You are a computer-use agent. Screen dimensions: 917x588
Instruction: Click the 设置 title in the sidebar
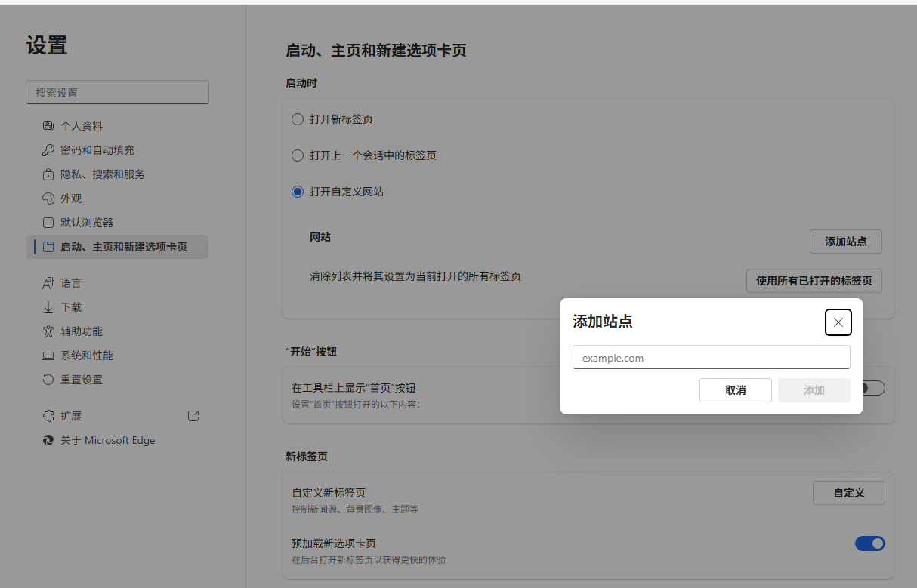point(47,45)
